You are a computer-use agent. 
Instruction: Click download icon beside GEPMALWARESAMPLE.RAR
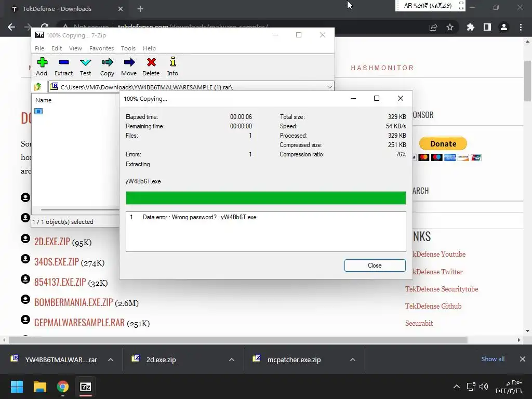(25, 320)
